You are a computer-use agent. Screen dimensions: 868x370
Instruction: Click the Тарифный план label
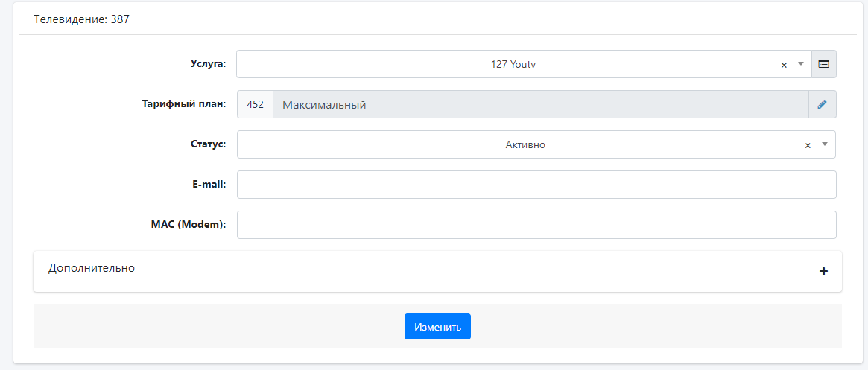[x=183, y=104]
